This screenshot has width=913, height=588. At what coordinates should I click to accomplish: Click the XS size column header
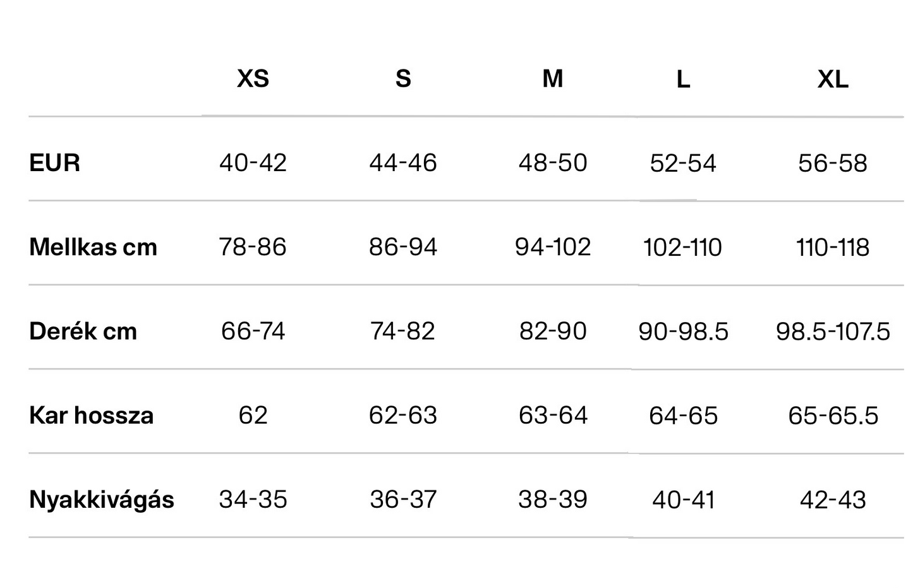253,79
